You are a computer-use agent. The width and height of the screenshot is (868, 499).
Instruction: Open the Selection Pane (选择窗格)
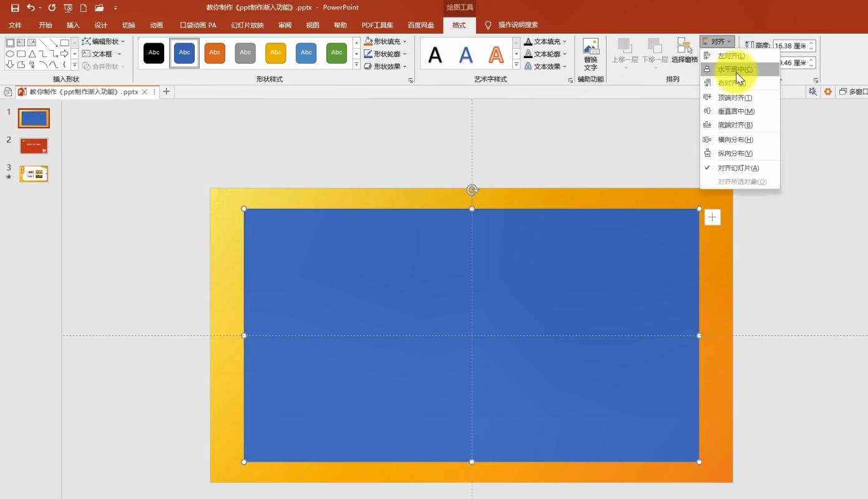click(685, 51)
